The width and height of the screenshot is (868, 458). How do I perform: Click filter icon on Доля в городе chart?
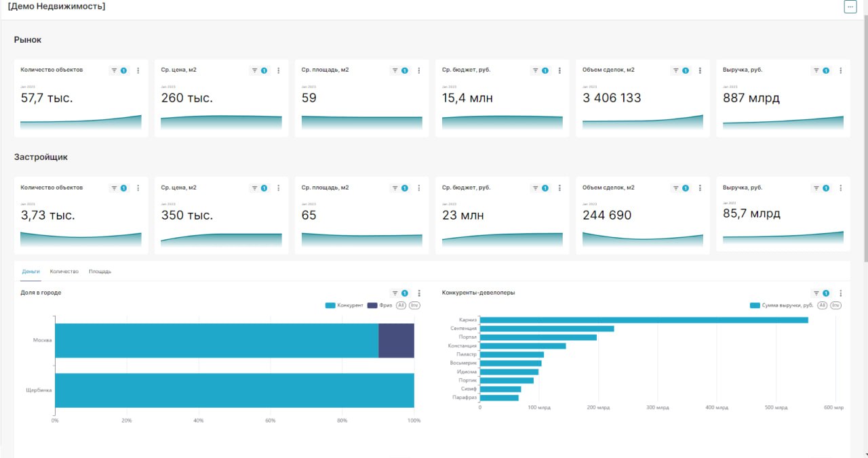click(x=395, y=293)
